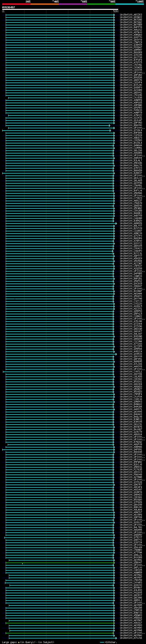Select hit label UniRef100_Q93VT9
The width and height of the screenshot is (146, 644).
coord(131,40)
